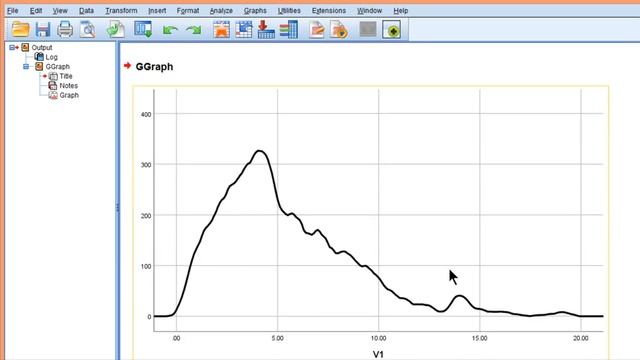
Task: Click the 100 y-axis tick label
Action: [x=146, y=266]
